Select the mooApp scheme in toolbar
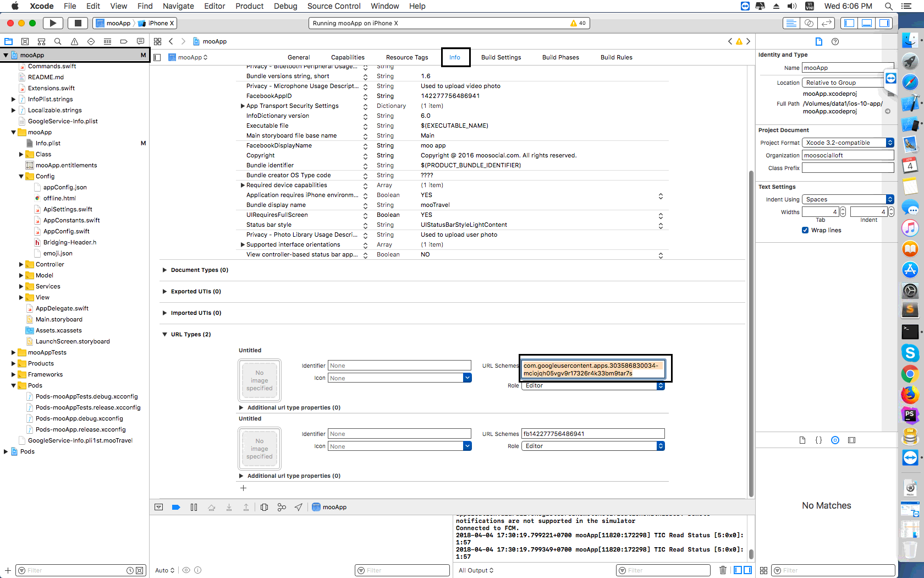Image resolution: width=924 pixels, height=578 pixels. point(113,23)
